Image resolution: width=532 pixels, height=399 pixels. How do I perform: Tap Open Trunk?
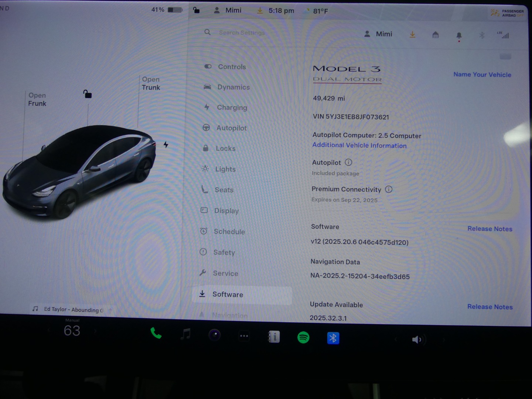(151, 83)
